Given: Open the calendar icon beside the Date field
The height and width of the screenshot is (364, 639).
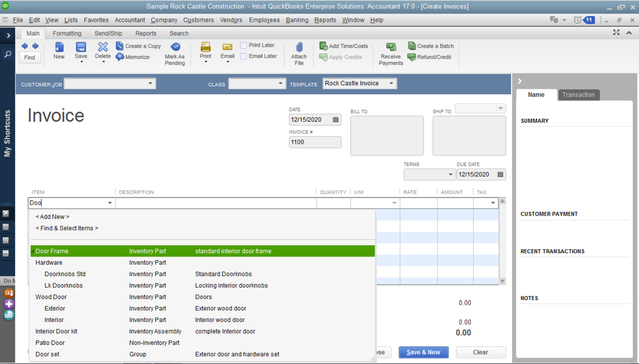Looking at the screenshot, I should coord(336,120).
